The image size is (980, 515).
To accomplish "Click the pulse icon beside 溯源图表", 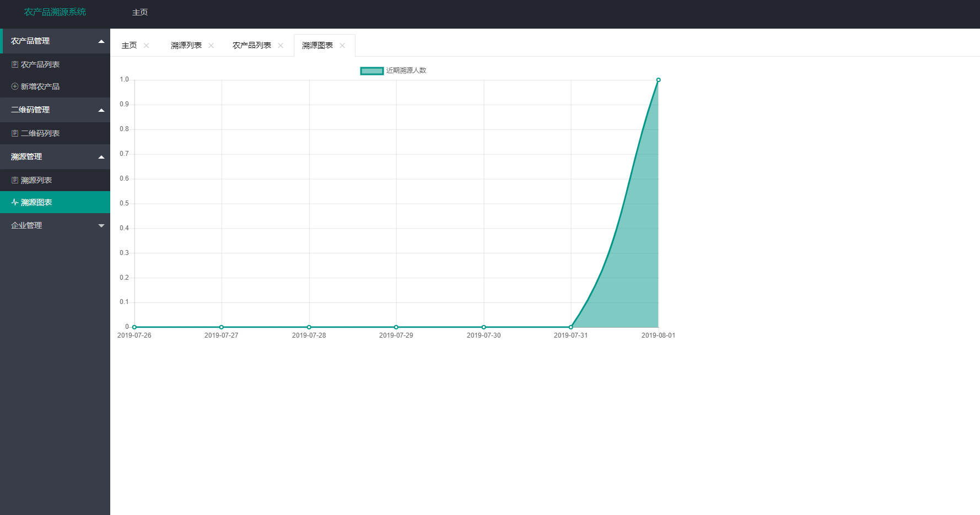I will click(15, 202).
